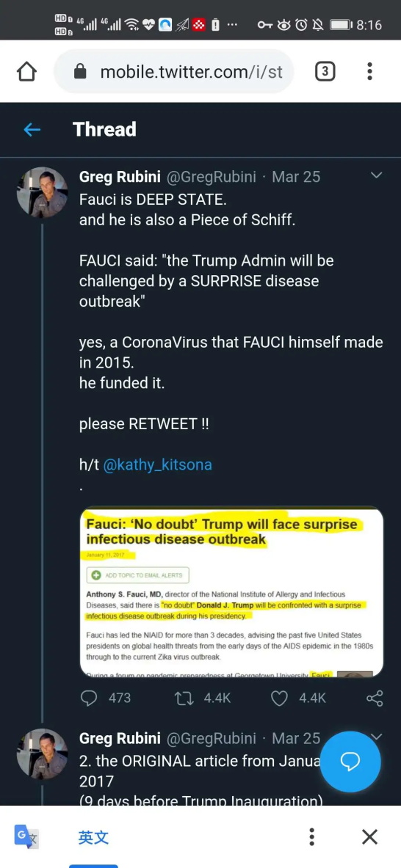Tap the mobile.twitter.com address bar
Screen dimensions: 401x868
coord(174,71)
